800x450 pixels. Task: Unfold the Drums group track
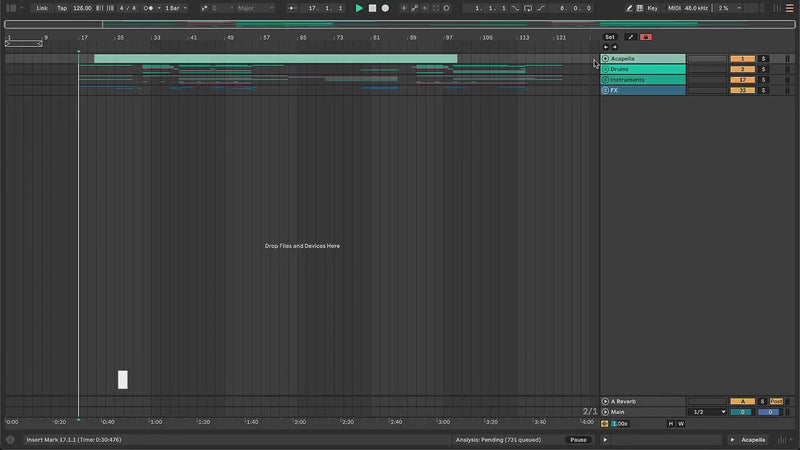tap(605, 69)
